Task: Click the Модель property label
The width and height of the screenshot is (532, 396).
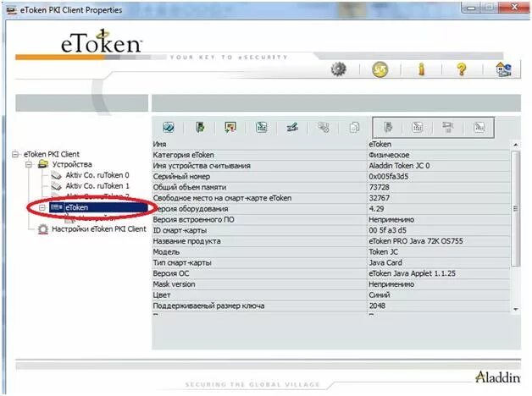Action: [166, 252]
